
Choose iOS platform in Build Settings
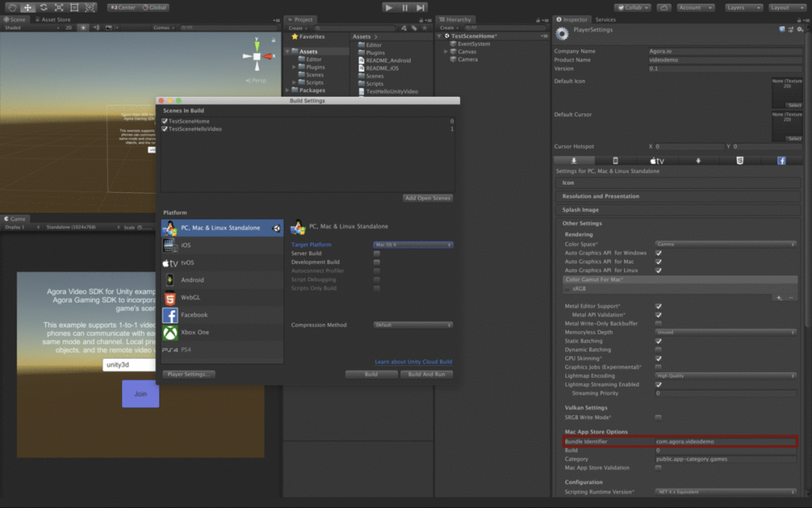coord(222,245)
